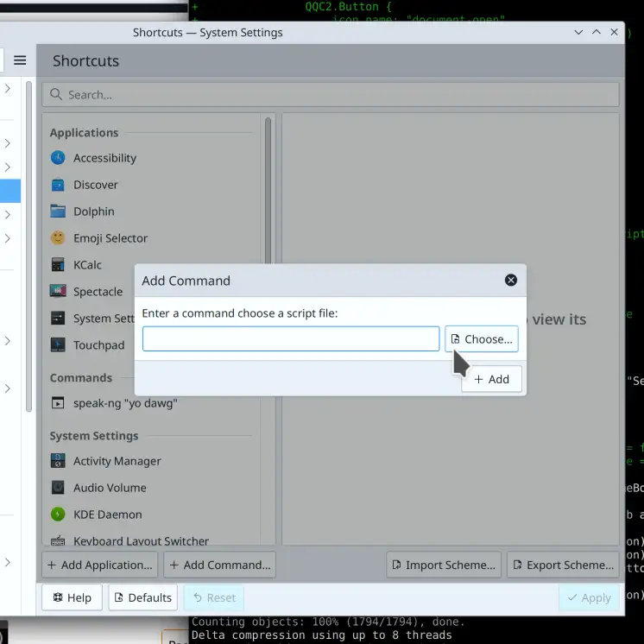Click the Search shortcuts field
Viewport: 644px width, 644px height.
tap(331, 95)
